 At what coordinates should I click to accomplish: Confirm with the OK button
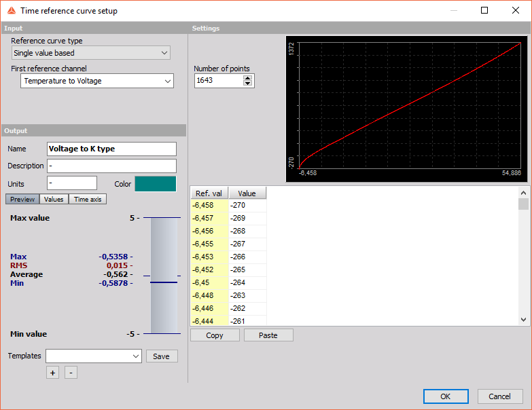tap(446, 396)
